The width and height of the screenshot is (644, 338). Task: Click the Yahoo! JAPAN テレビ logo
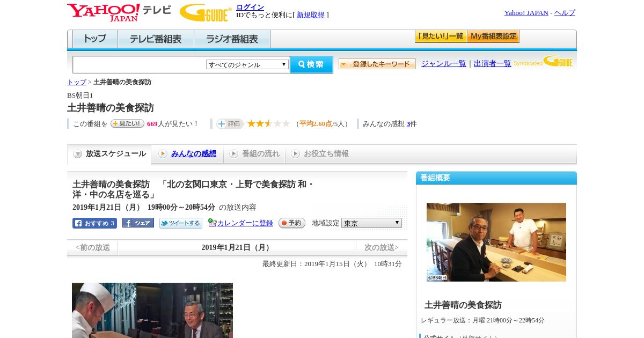(119, 12)
